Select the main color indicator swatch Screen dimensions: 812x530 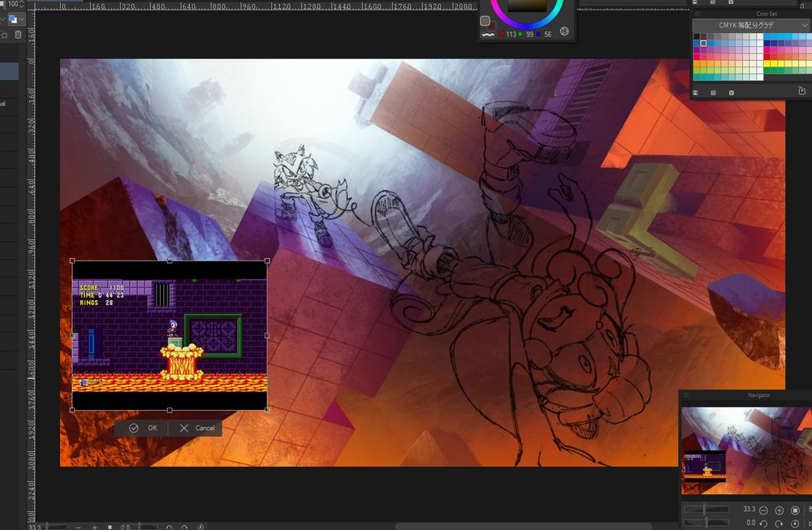coord(485,21)
